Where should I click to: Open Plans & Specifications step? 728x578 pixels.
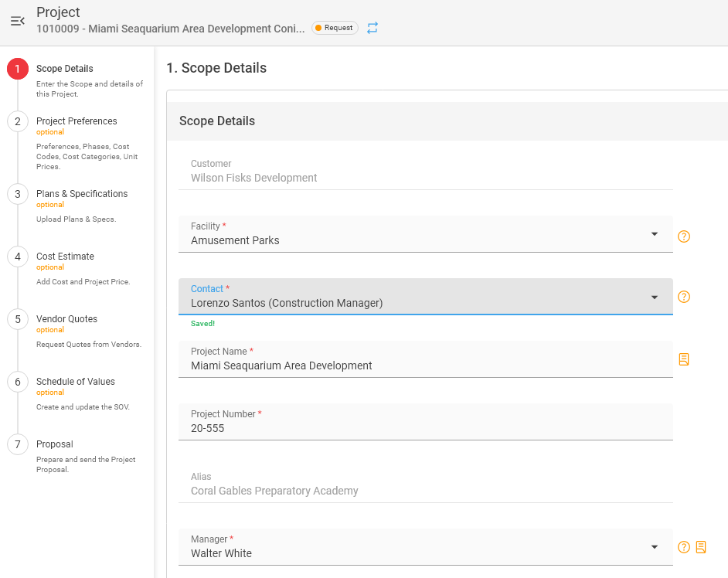tap(81, 194)
